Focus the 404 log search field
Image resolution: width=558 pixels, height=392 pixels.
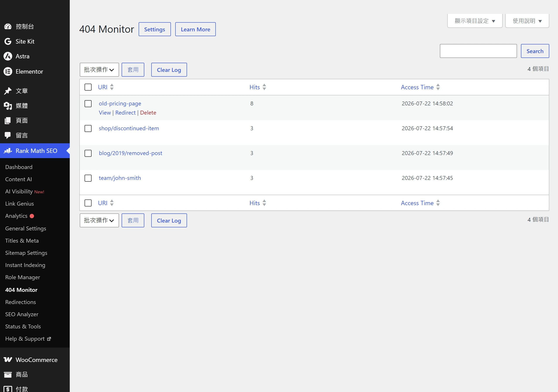(478, 51)
